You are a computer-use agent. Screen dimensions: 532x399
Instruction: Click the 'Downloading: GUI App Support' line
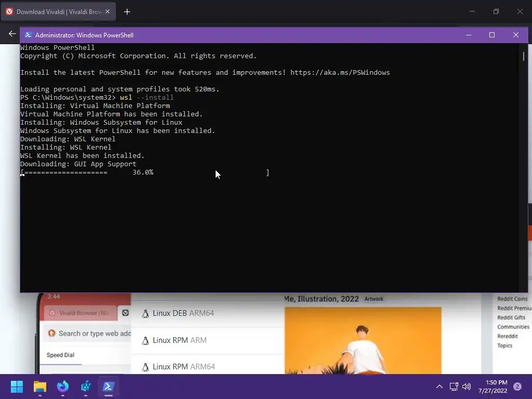tap(78, 164)
